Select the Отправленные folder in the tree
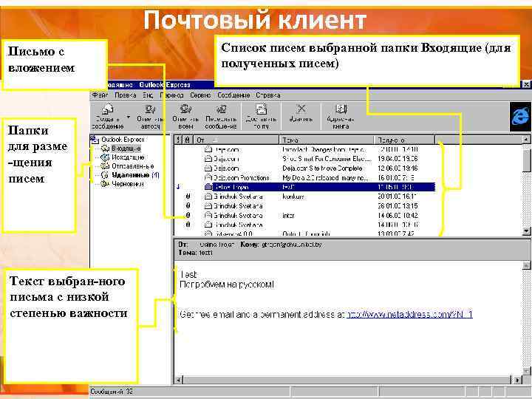The image size is (532, 399). [133, 166]
